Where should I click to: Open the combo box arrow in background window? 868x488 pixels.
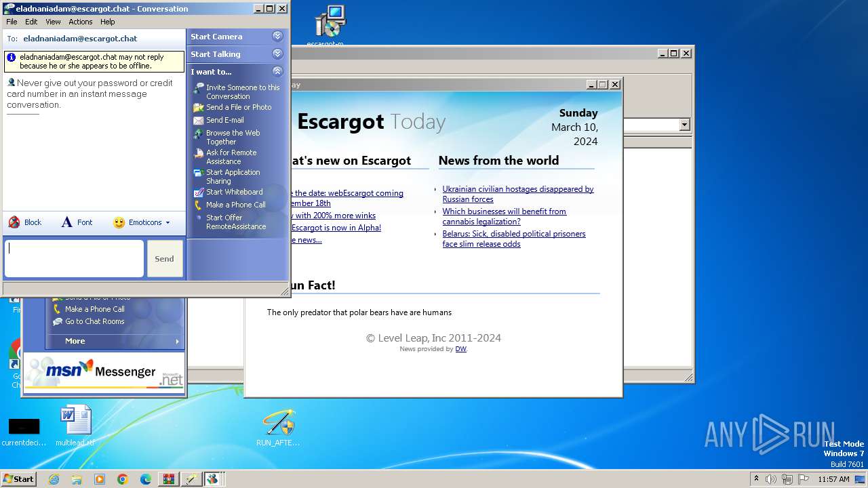coord(684,125)
